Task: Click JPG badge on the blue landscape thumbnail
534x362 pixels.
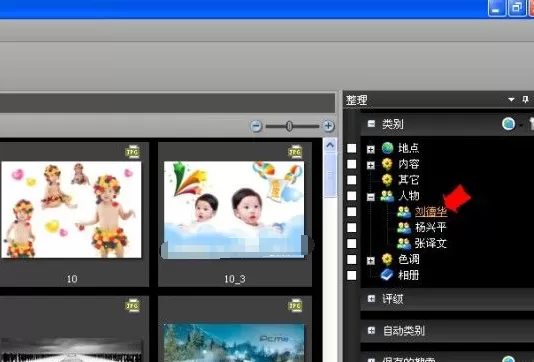Action: tap(295, 305)
